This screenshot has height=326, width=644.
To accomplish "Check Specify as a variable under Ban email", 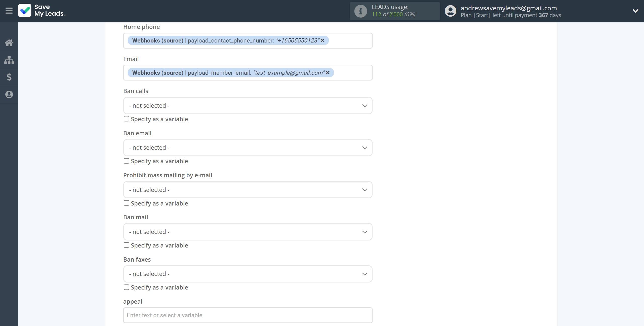I will point(126,161).
